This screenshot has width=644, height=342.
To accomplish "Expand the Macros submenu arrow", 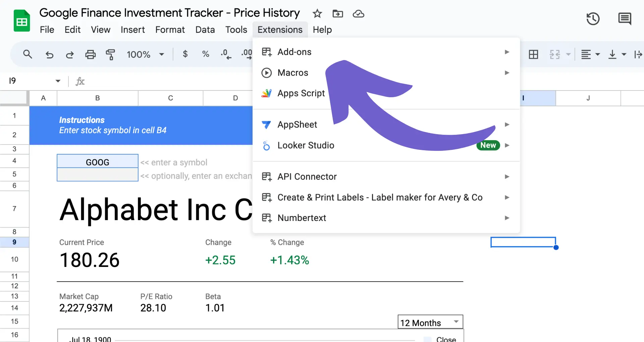I will pos(507,73).
